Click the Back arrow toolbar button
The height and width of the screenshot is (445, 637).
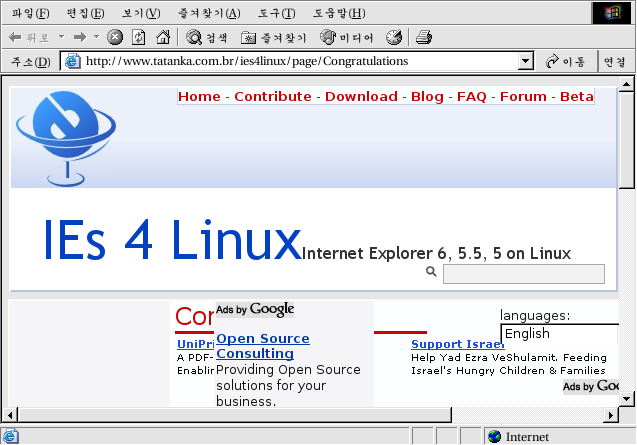click(28, 38)
